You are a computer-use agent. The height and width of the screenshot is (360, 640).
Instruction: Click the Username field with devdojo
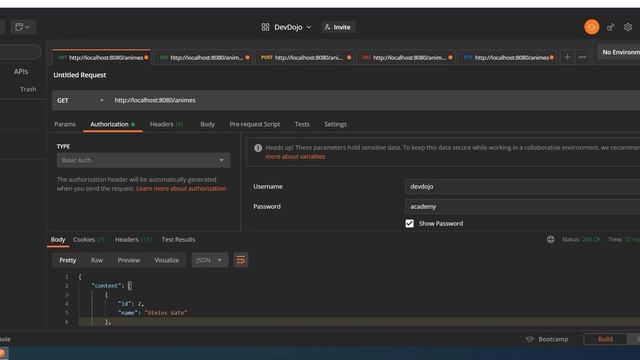click(x=522, y=187)
